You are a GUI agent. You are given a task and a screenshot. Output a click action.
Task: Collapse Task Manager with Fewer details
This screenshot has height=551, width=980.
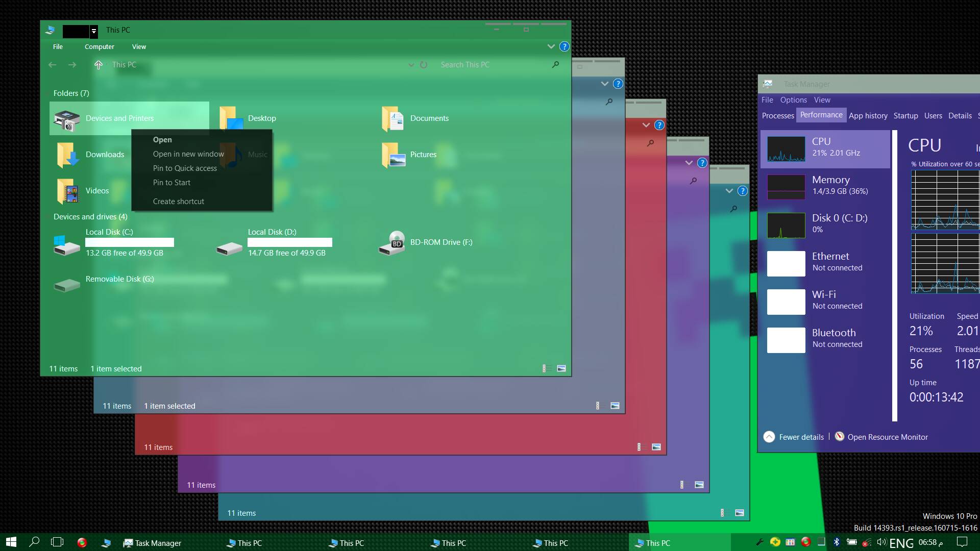pos(794,437)
